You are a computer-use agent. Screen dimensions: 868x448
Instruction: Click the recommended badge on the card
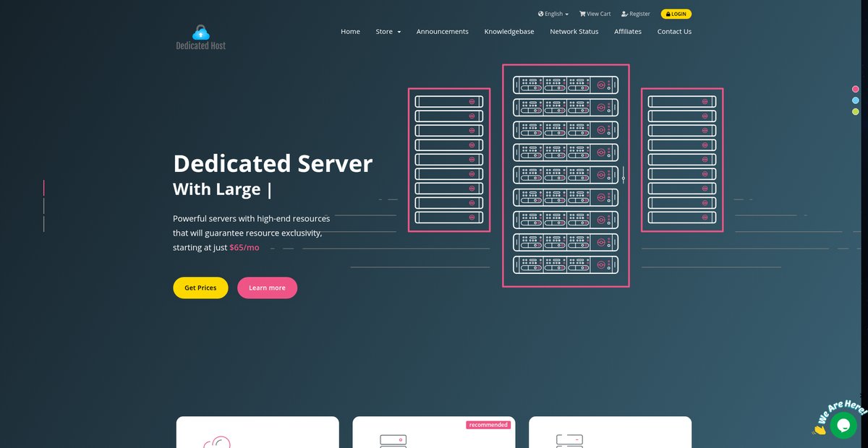488,425
